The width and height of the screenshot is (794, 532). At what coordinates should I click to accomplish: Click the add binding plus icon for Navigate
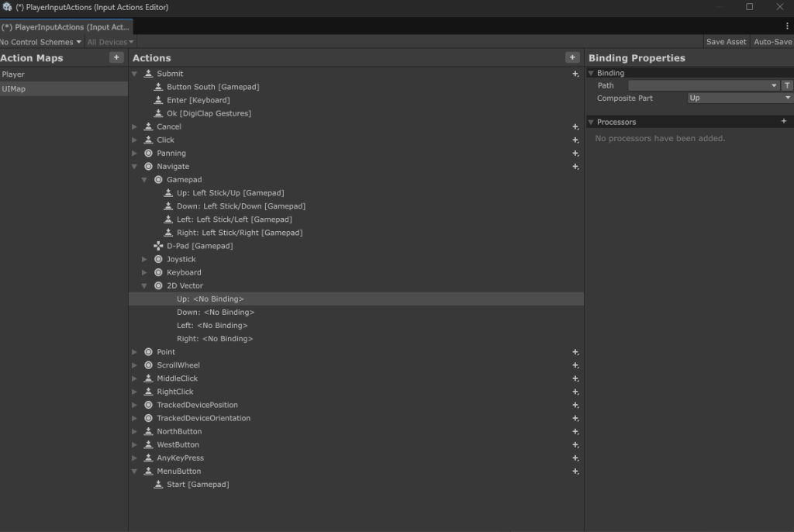point(575,167)
